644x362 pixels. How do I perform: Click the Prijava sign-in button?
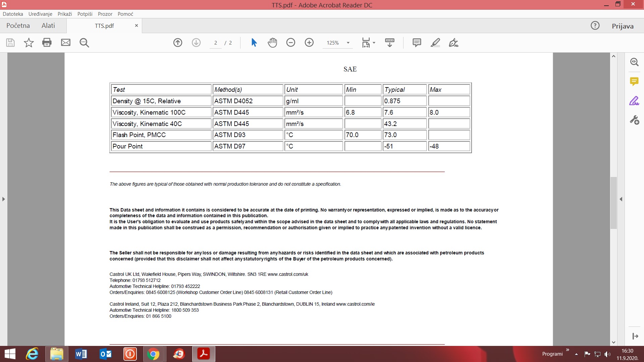pos(623,26)
